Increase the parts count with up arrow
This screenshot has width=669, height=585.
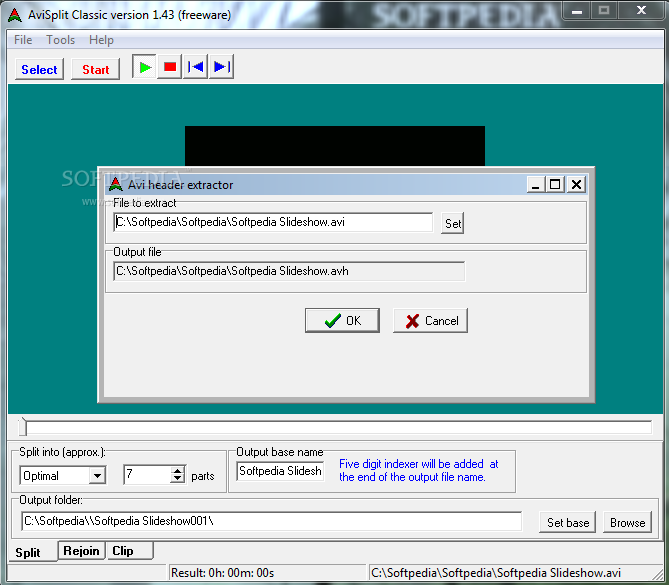coord(177,471)
